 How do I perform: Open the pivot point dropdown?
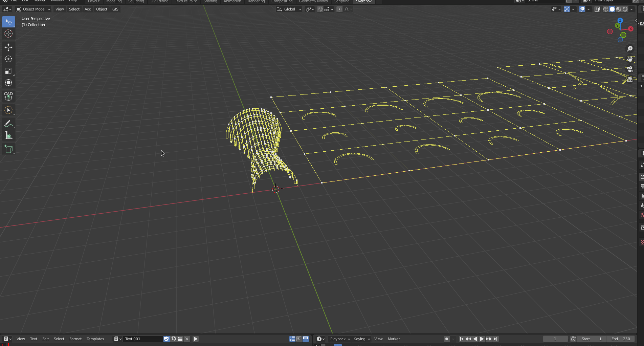coord(310,9)
